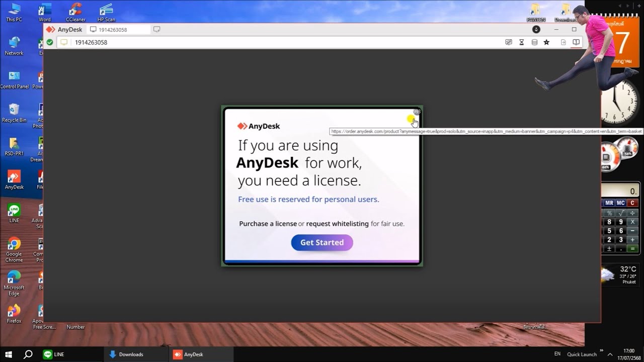Click the download arrow icon in title bar

click(x=536, y=30)
